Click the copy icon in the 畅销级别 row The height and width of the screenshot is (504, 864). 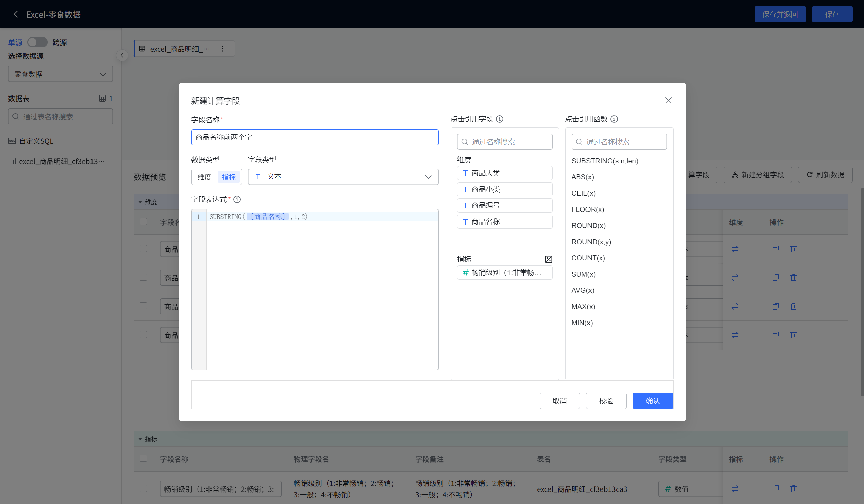tap(775, 489)
